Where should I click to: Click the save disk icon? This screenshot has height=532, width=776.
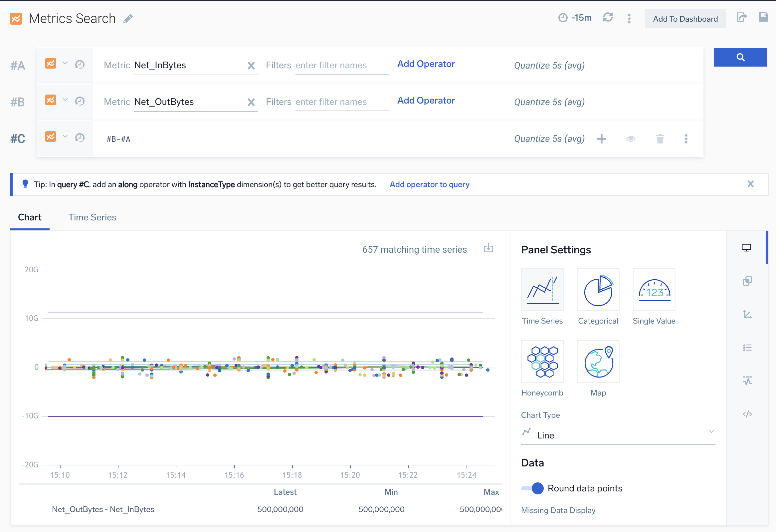click(763, 17)
